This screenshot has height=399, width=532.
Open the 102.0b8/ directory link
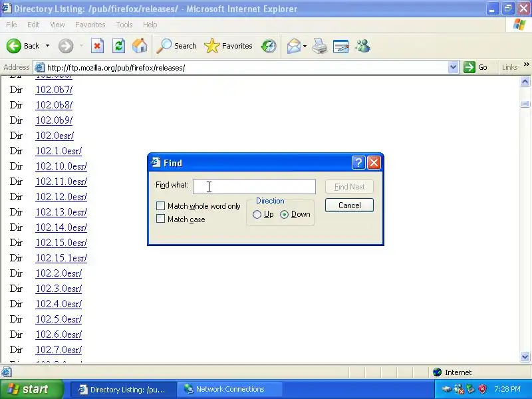pyautogui.click(x=54, y=105)
